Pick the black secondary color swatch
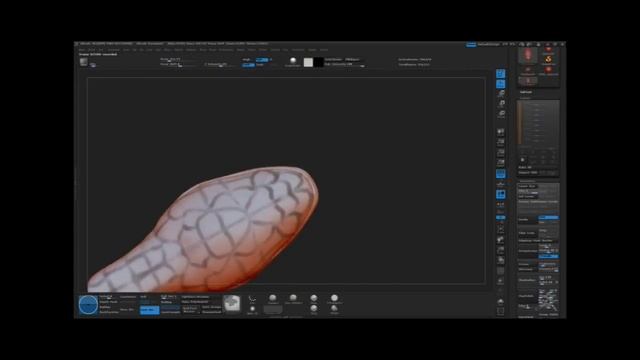 tap(318, 62)
